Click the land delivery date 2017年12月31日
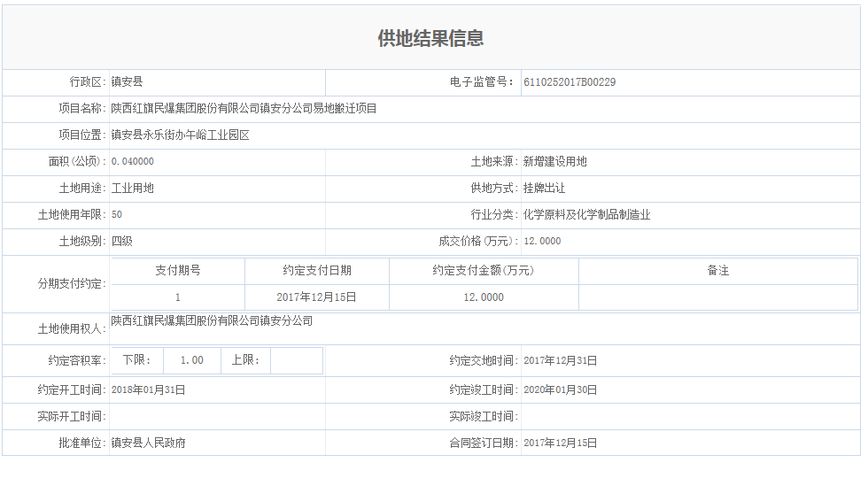 coord(560,361)
